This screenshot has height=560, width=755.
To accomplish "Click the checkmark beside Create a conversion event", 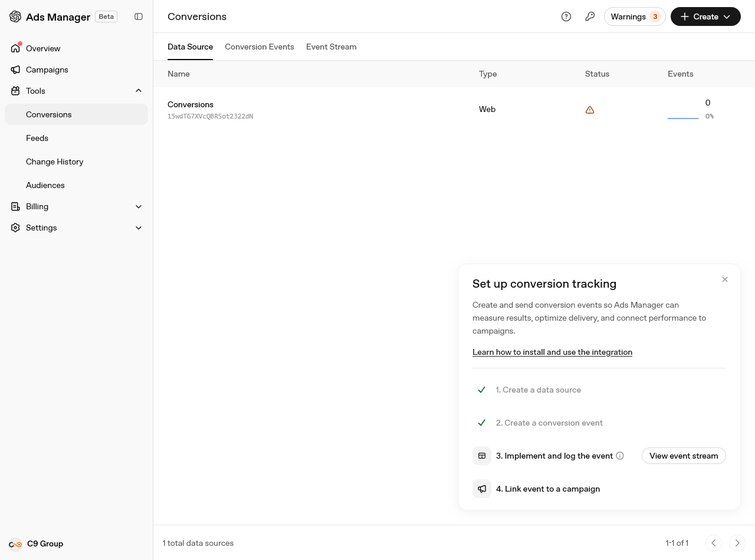I will coord(482,423).
